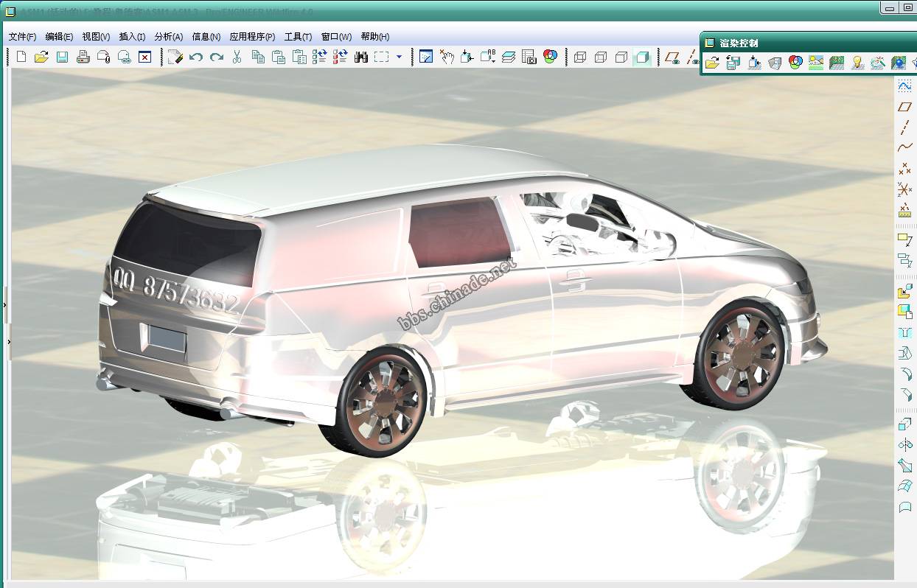Image resolution: width=917 pixels, height=588 pixels.
Task: Click the Save disk icon
Action: 63,57
